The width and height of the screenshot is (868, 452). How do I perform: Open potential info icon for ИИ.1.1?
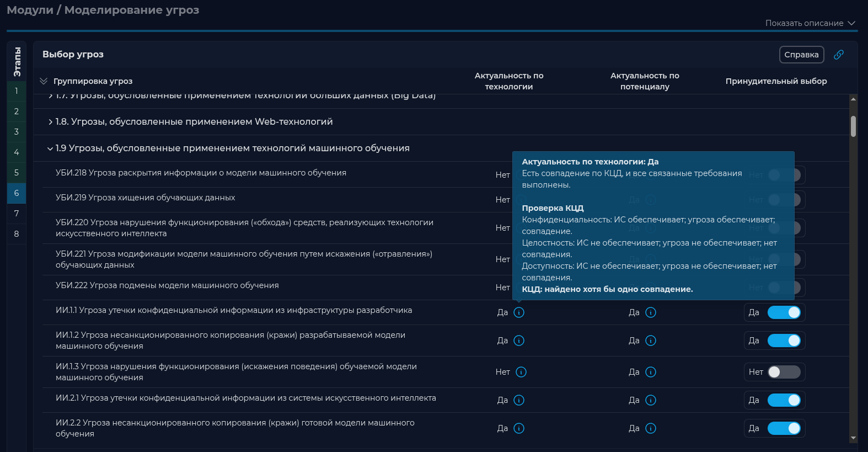pyautogui.click(x=651, y=312)
